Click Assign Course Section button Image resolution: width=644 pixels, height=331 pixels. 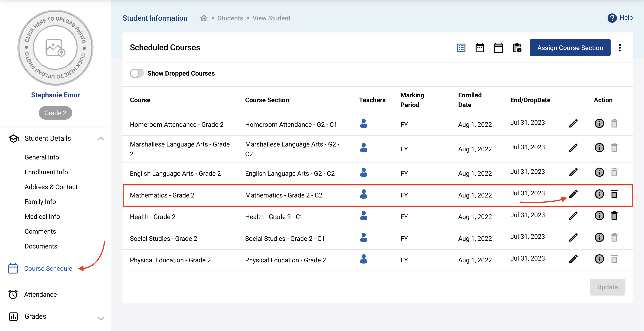pos(570,48)
